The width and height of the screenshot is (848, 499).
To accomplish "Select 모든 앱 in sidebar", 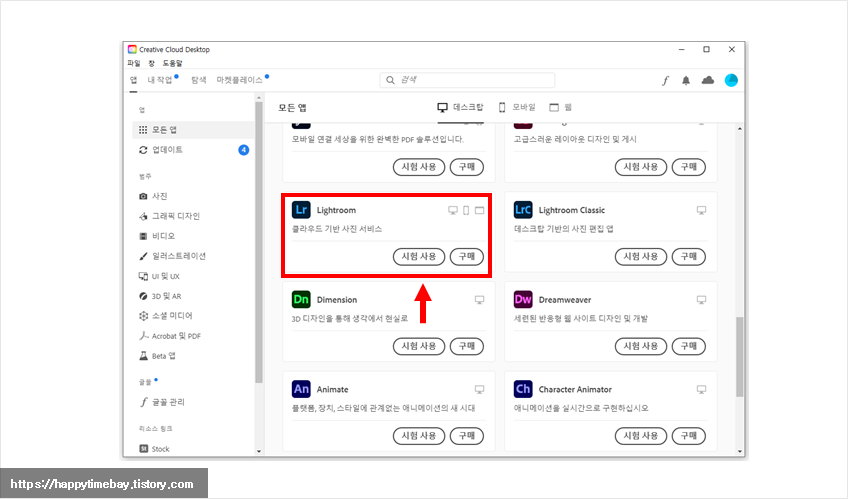I will coord(193,130).
